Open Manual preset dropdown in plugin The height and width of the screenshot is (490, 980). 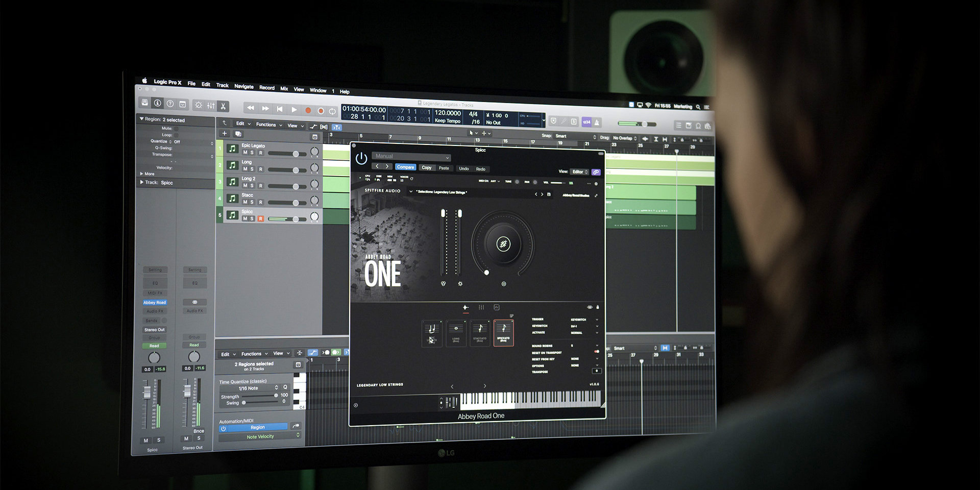tap(411, 156)
